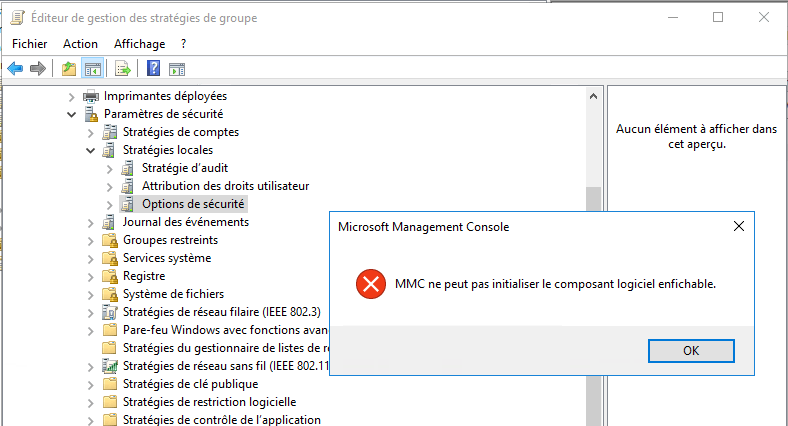Expand the Système de fichiers node
Screen dimensions: 788x426
coord(90,295)
